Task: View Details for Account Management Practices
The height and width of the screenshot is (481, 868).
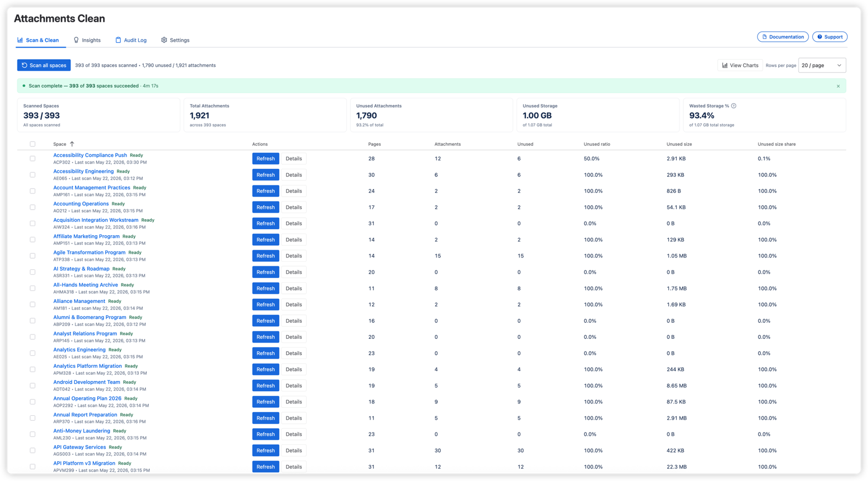Action: (293, 191)
